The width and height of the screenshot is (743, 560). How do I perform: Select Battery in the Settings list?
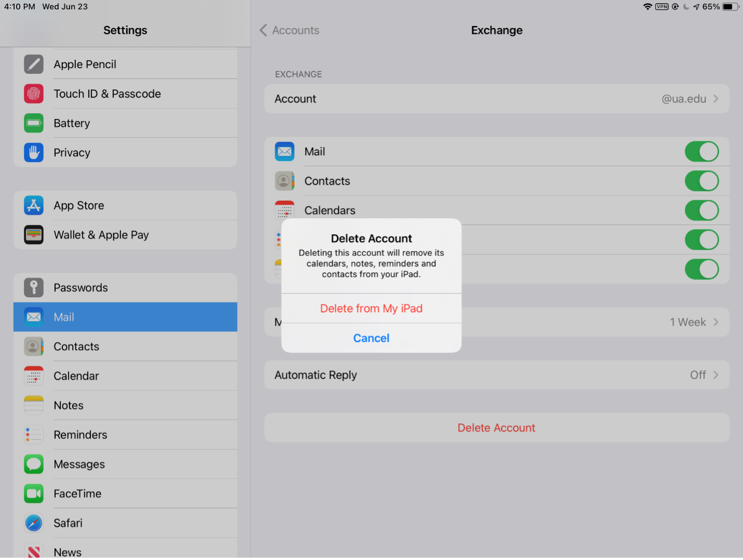(x=125, y=123)
